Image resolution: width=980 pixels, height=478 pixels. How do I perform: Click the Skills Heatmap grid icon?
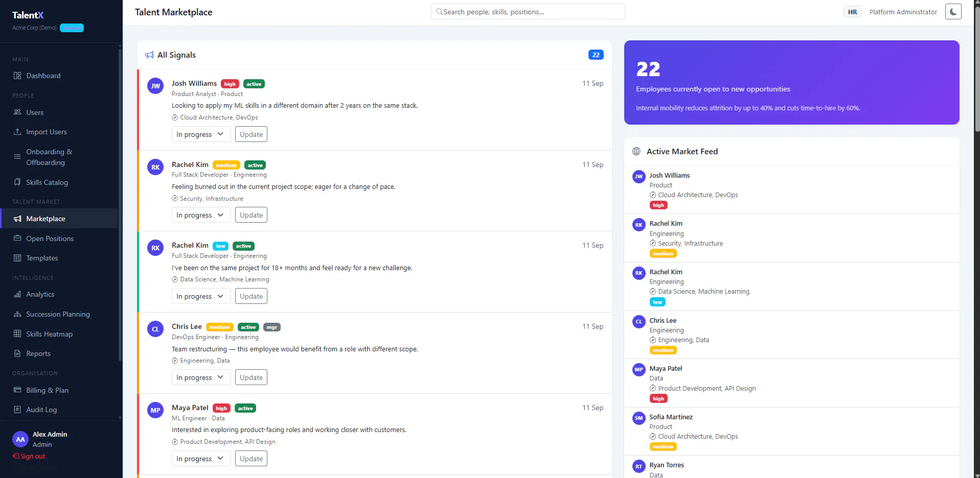[x=17, y=334]
